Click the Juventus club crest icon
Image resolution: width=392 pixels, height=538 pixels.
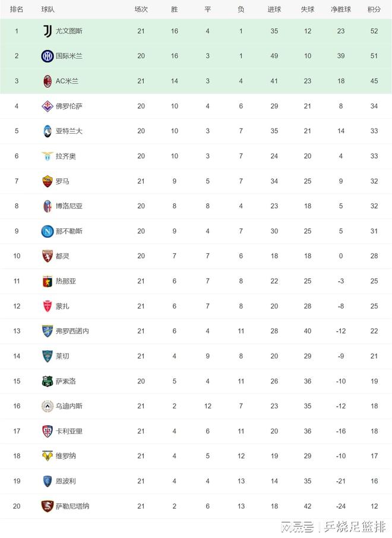48,31
